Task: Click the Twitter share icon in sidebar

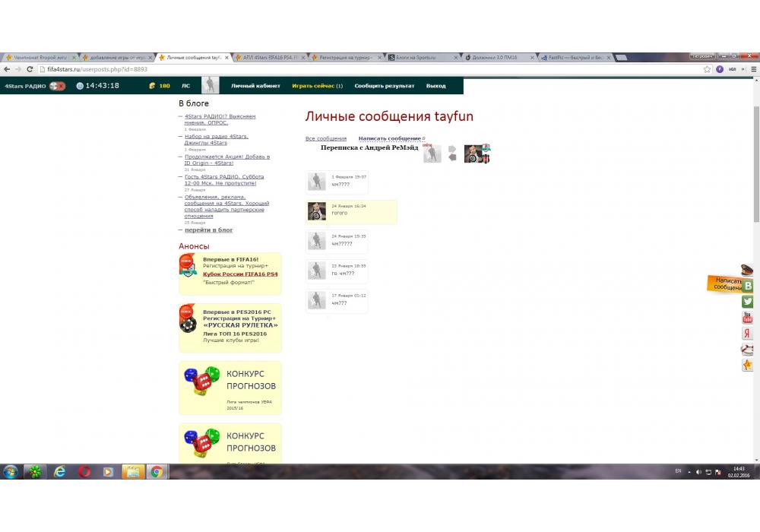Action: (x=748, y=302)
